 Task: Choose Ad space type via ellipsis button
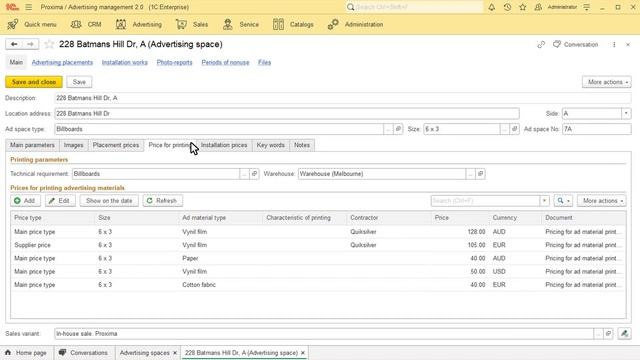tap(388, 129)
